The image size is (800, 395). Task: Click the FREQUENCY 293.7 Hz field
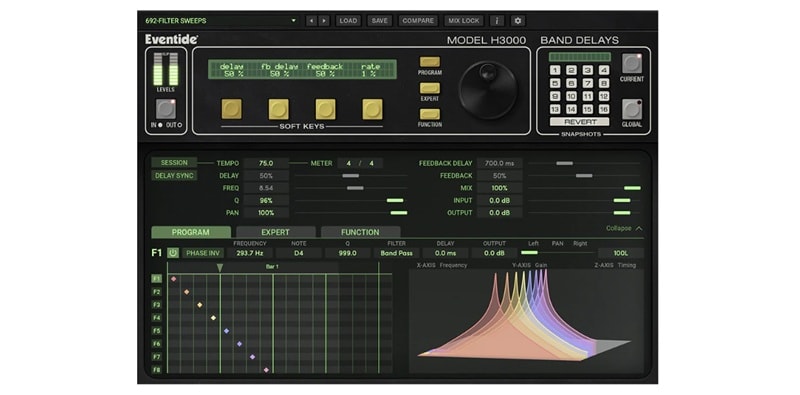click(249, 253)
